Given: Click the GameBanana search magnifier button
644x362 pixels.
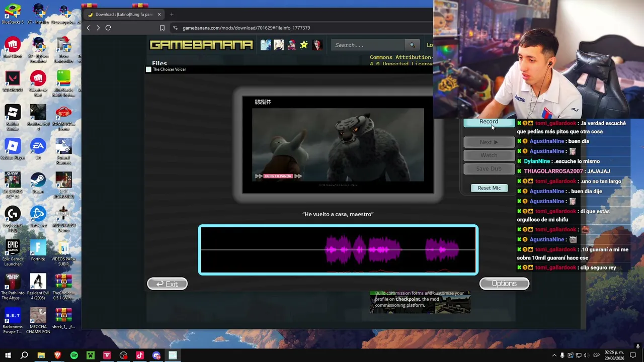Looking at the screenshot, I should 412,45.
